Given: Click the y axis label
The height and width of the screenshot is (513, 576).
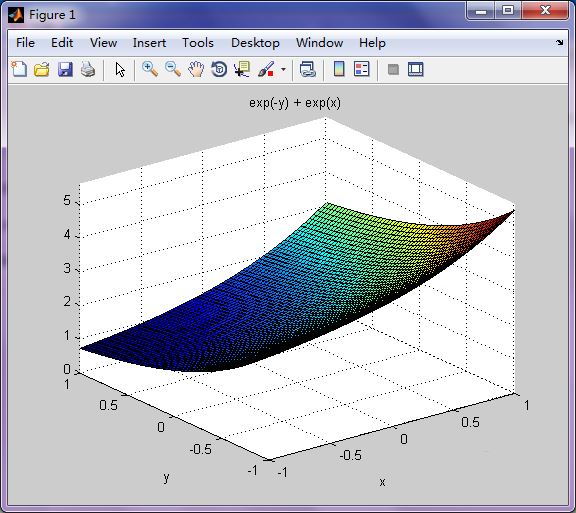Looking at the screenshot, I should coord(166,477).
